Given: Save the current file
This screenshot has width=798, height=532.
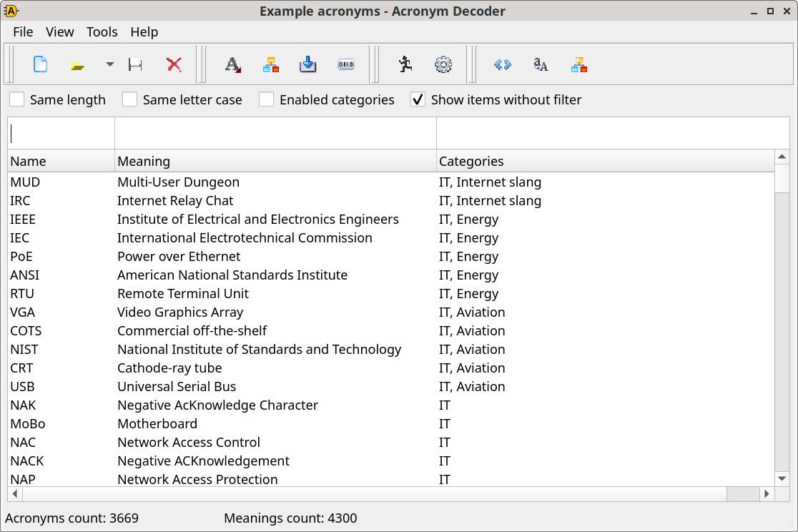Looking at the screenshot, I should pyautogui.click(x=135, y=64).
